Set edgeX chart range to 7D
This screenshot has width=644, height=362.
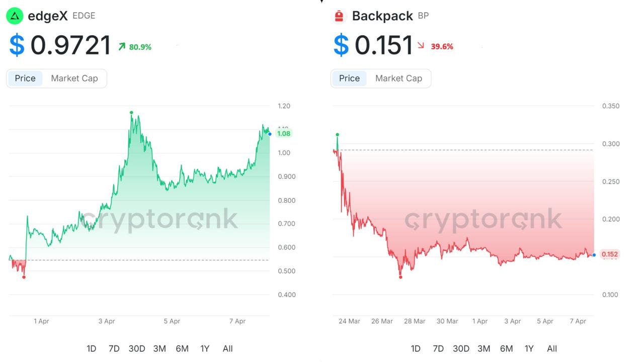point(114,348)
